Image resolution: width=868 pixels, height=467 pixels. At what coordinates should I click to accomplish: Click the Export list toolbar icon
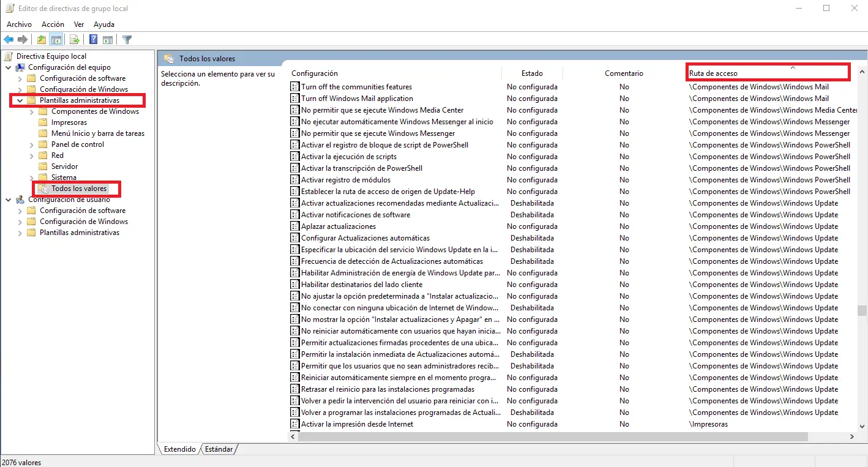(x=75, y=40)
